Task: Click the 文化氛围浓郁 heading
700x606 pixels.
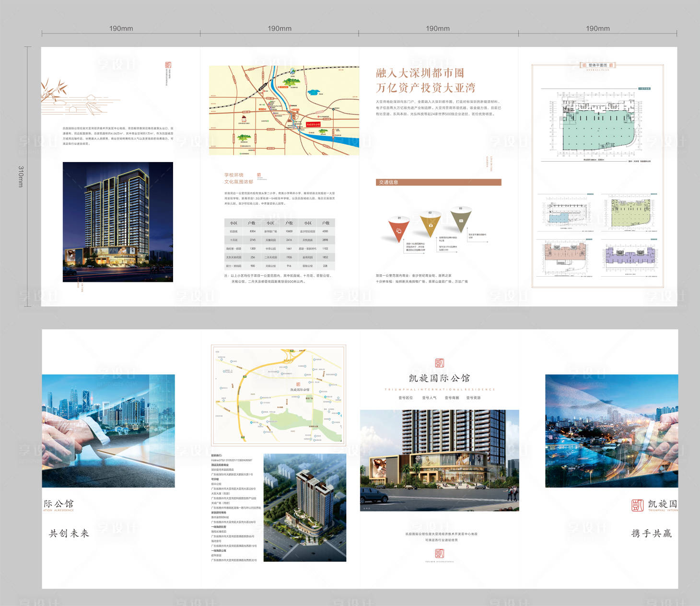Action: pos(239,182)
